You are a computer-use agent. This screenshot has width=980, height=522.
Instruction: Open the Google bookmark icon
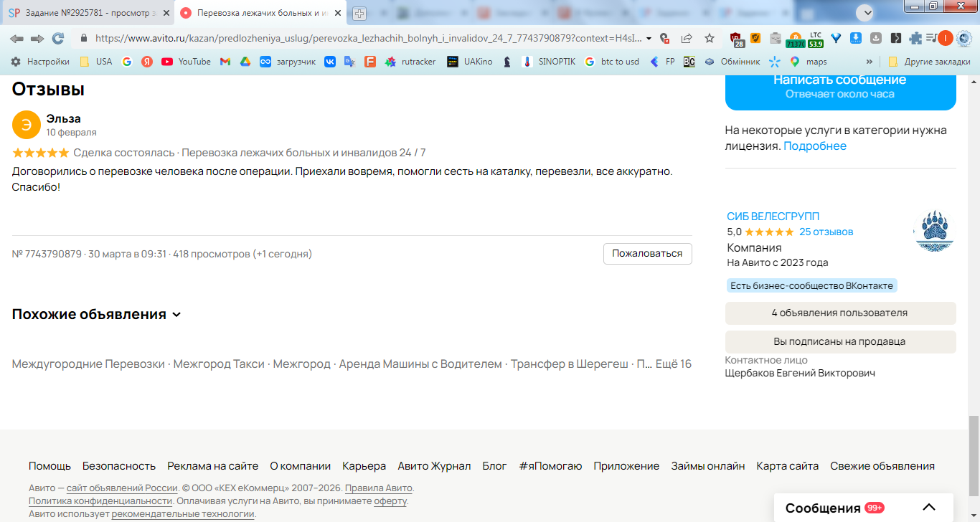tap(127, 62)
